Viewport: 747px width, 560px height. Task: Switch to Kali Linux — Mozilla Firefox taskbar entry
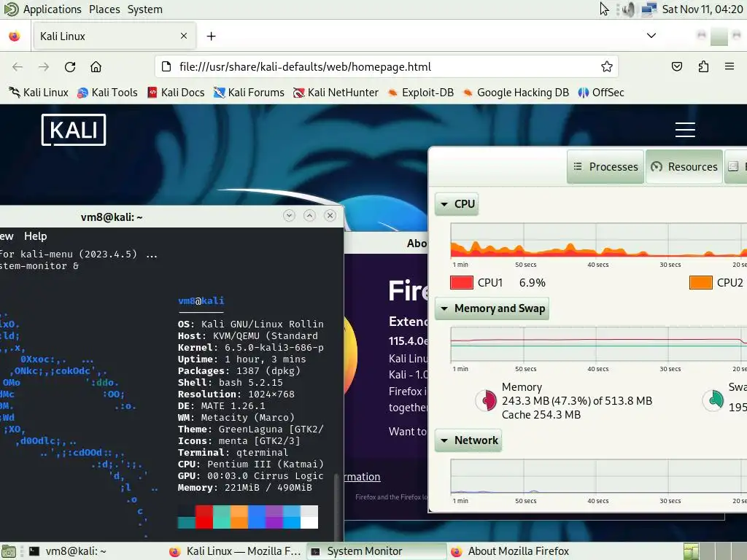coord(236,551)
